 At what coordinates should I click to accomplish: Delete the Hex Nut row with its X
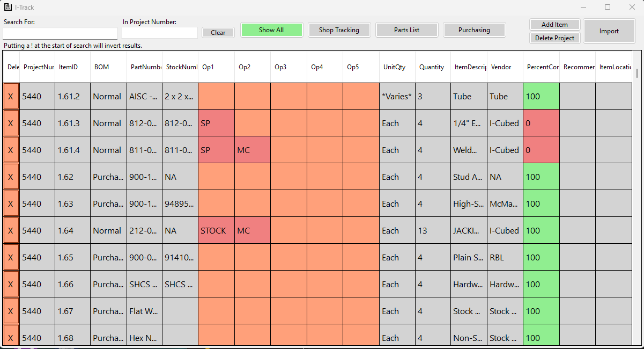pyautogui.click(x=10, y=337)
